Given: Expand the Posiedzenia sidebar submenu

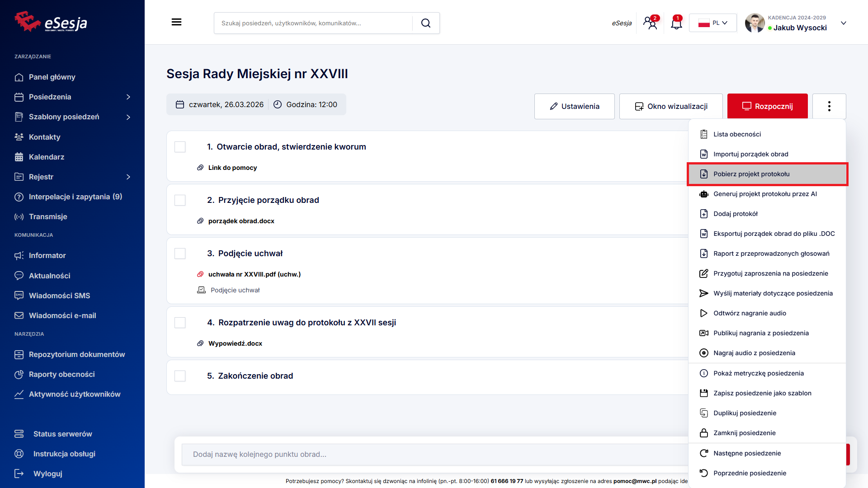Looking at the screenshot, I should 128,97.
